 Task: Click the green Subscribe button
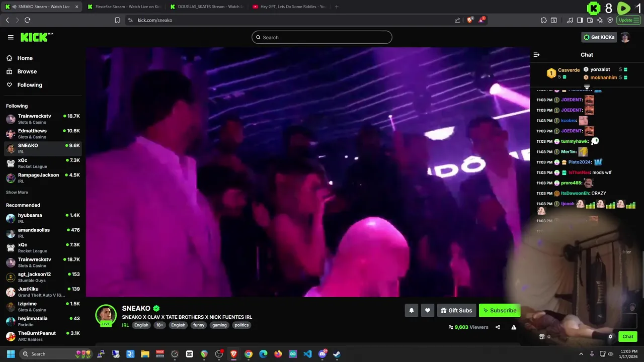point(500,311)
